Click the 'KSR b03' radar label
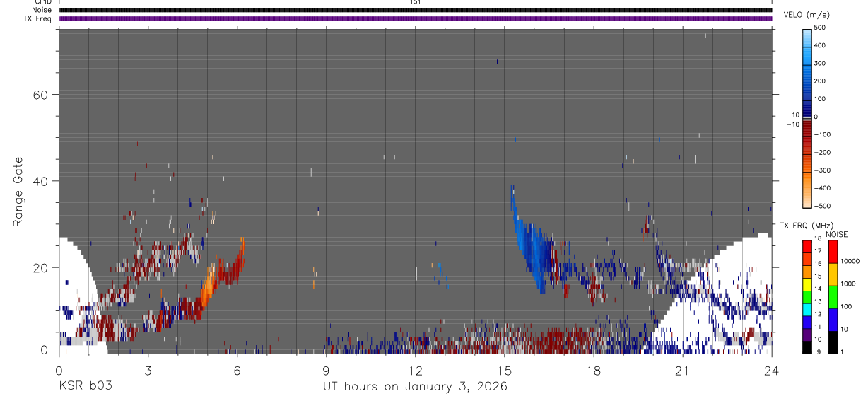This screenshot has height=401, width=868. (85, 387)
